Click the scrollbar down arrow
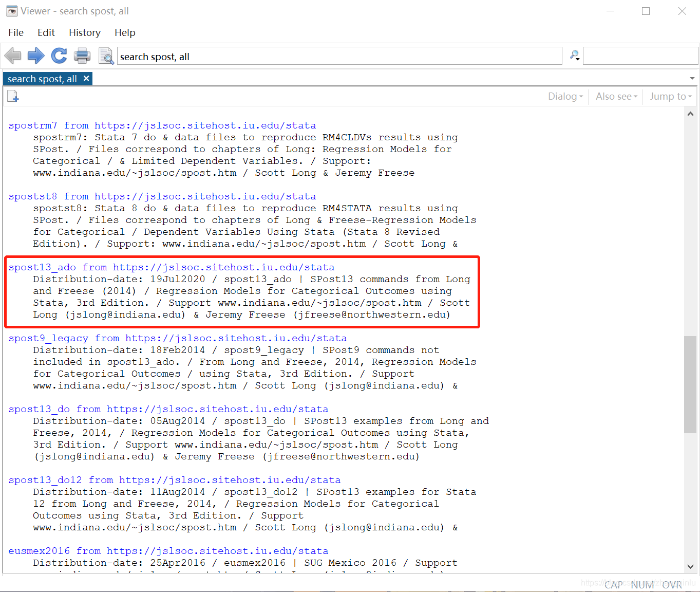This screenshot has height=592, width=700. tap(690, 566)
